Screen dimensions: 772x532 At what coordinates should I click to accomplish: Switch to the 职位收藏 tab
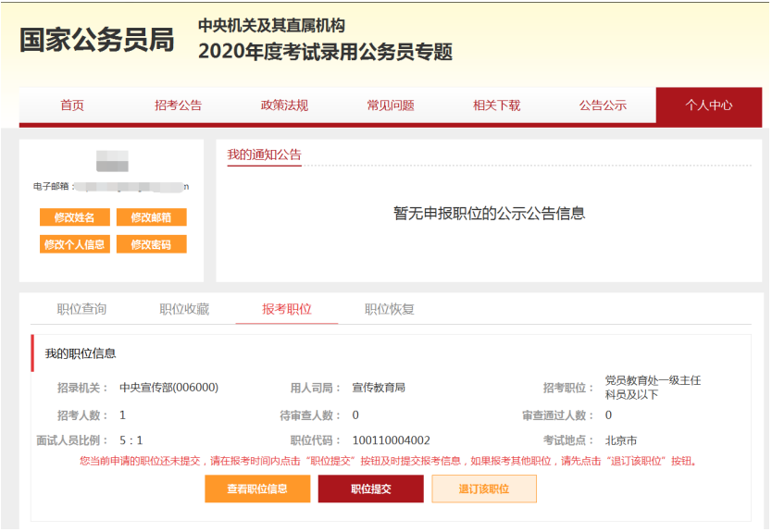pos(184,309)
